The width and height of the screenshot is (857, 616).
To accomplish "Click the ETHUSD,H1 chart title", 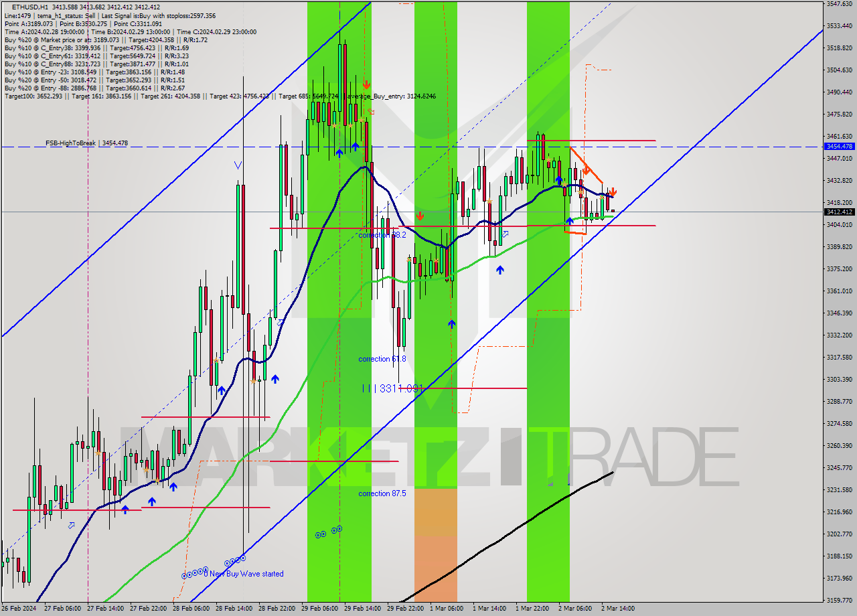I will pyautogui.click(x=29, y=7).
